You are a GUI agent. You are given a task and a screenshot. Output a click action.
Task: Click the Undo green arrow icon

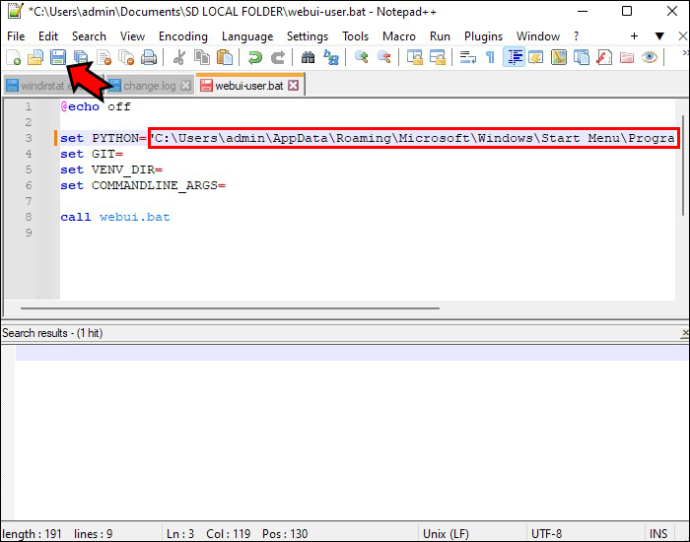point(255,57)
